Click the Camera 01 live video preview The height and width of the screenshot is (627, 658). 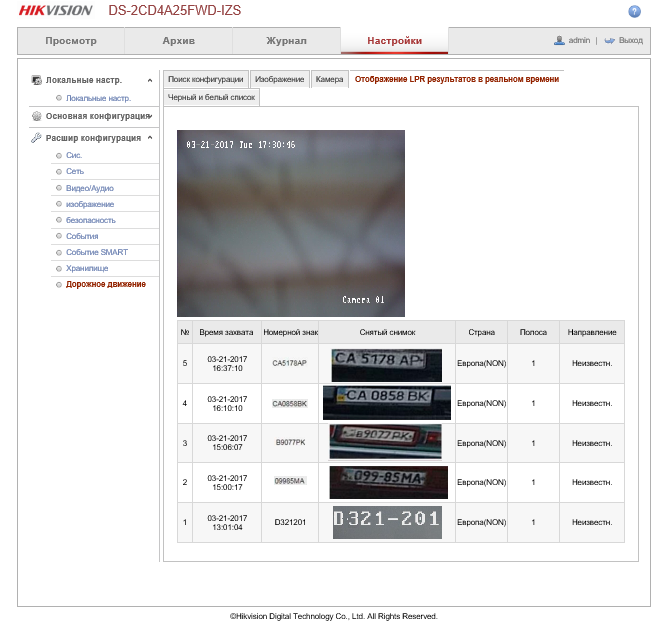290,223
